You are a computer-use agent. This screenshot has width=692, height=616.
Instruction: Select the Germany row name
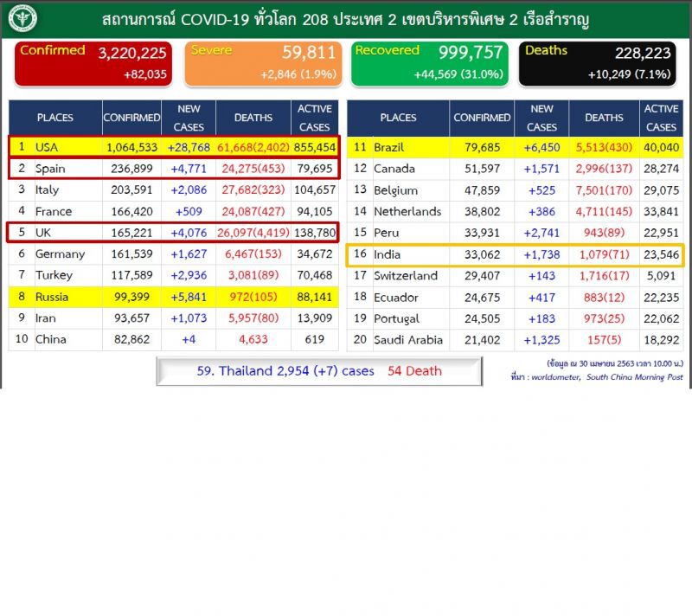[60, 254]
